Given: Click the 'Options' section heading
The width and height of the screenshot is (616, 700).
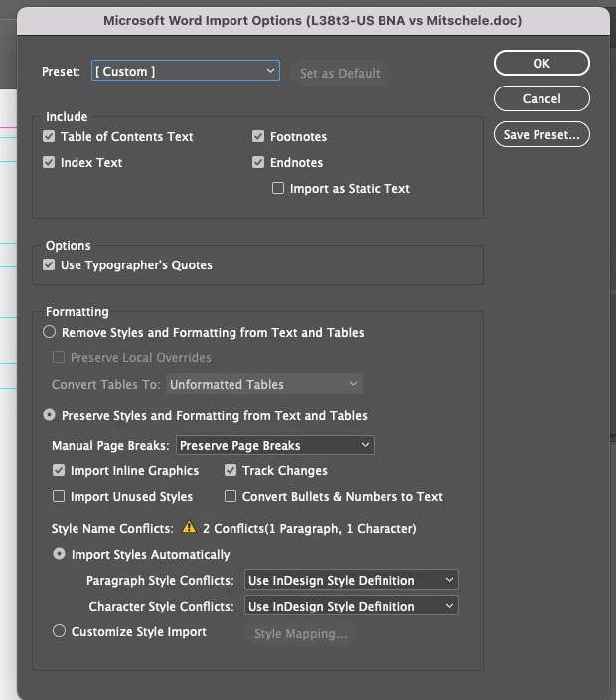Looking at the screenshot, I should [x=68, y=245].
